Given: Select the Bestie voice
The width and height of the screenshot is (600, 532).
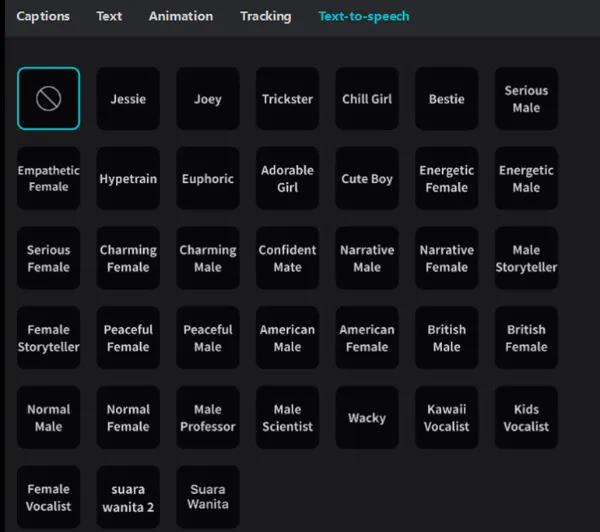Looking at the screenshot, I should click(447, 99).
